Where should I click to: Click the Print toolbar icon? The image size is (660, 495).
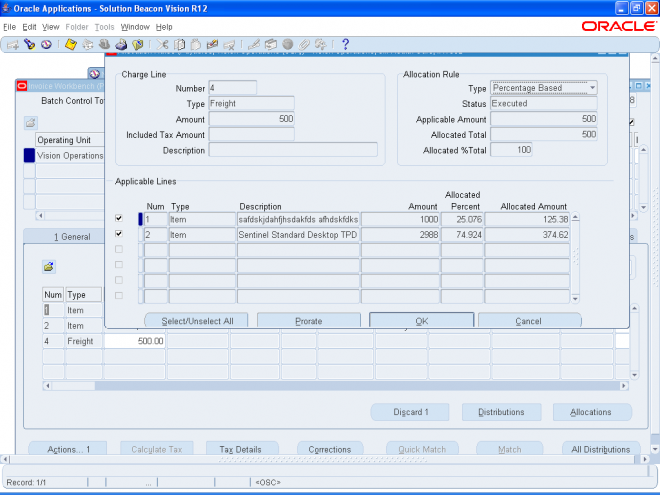(121, 44)
